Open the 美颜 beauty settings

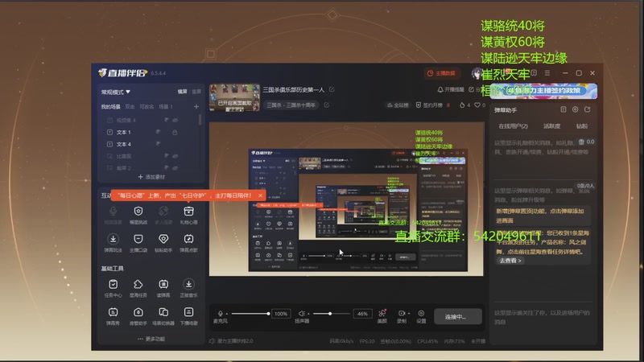pyautogui.click(x=382, y=316)
